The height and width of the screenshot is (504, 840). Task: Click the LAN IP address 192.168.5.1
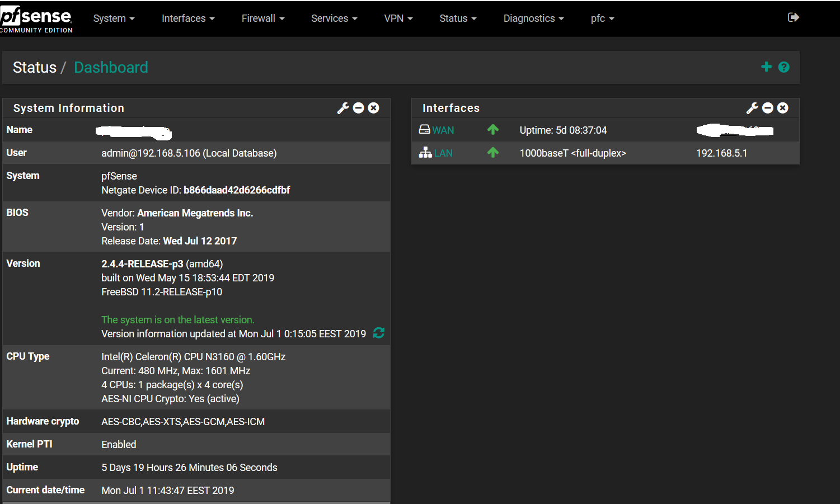[x=721, y=153]
